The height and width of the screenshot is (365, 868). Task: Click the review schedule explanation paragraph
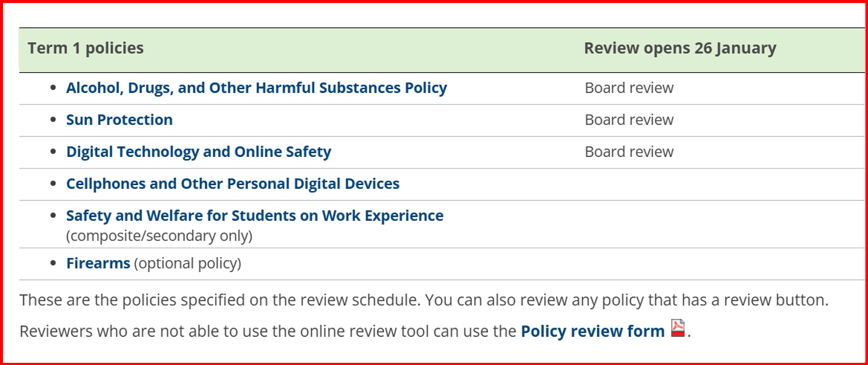[423, 300]
